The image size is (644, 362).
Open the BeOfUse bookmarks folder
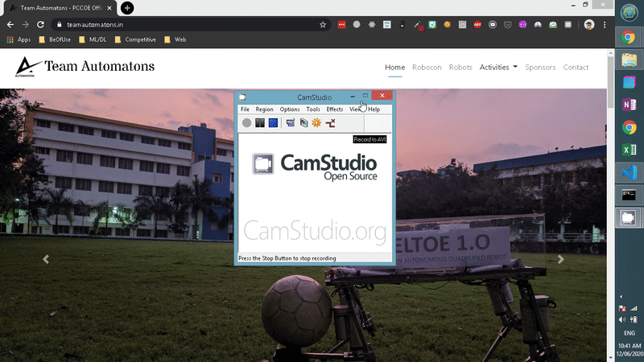tap(55, 39)
